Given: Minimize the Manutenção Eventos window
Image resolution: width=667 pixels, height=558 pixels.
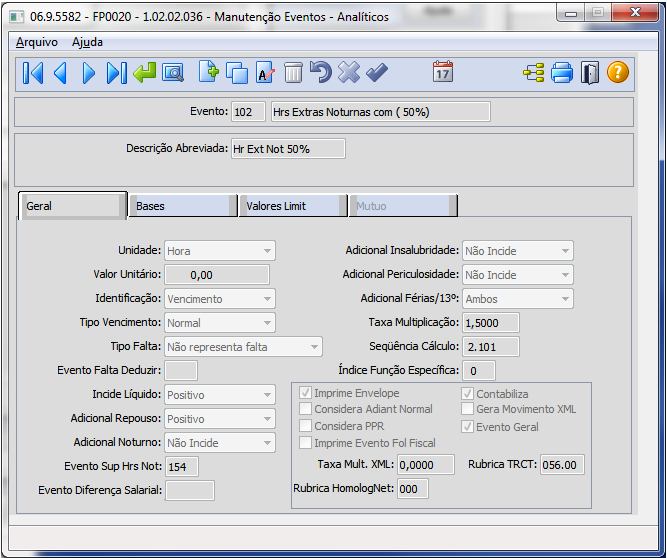Looking at the screenshot, I should [571, 13].
